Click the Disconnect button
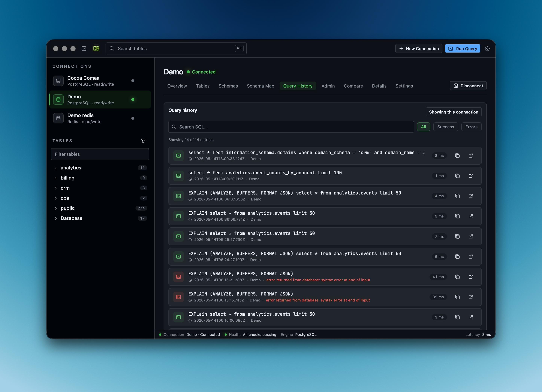 pyautogui.click(x=468, y=86)
